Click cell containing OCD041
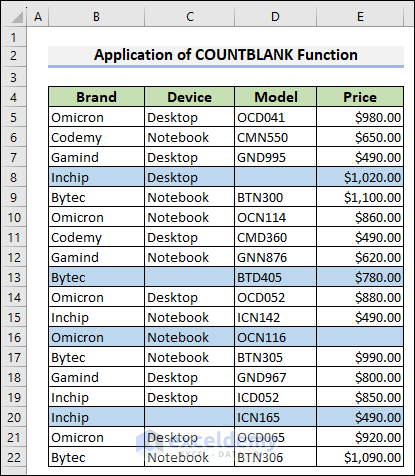This screenshot has width=415, height=476. tap(275, 117)
